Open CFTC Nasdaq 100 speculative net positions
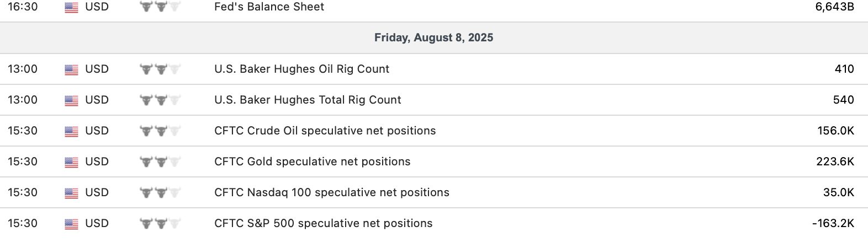This screenshot has height=248, width=868. point(331,192)
